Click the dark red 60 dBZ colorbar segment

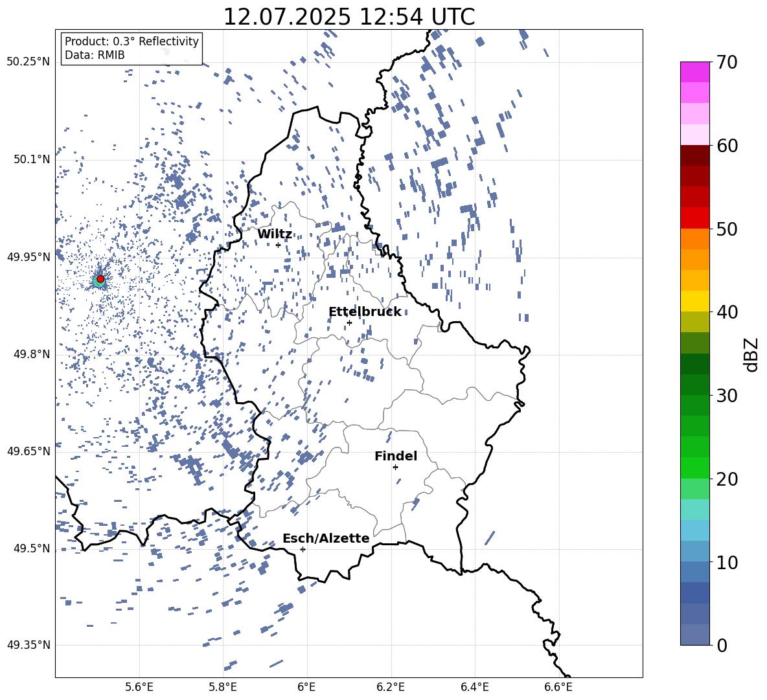tap(695, 155)
